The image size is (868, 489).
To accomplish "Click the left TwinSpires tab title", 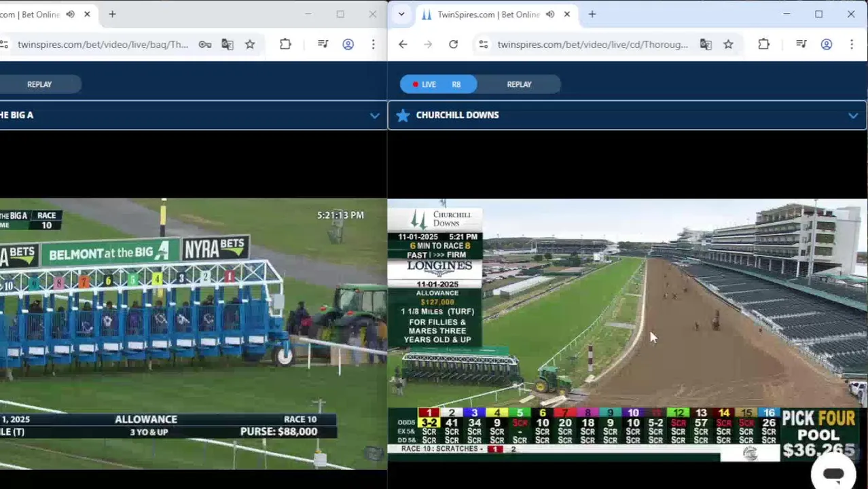I will 30,14.
